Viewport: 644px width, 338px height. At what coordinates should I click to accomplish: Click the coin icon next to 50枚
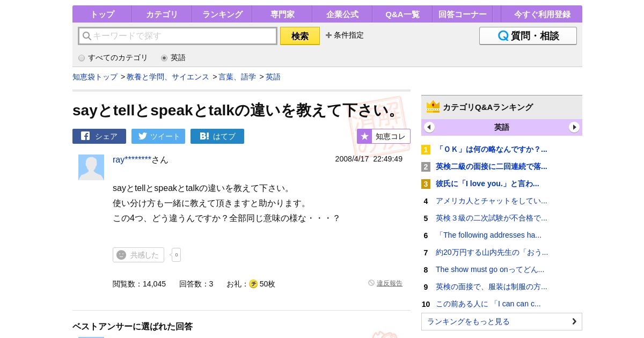coord(253,284)
